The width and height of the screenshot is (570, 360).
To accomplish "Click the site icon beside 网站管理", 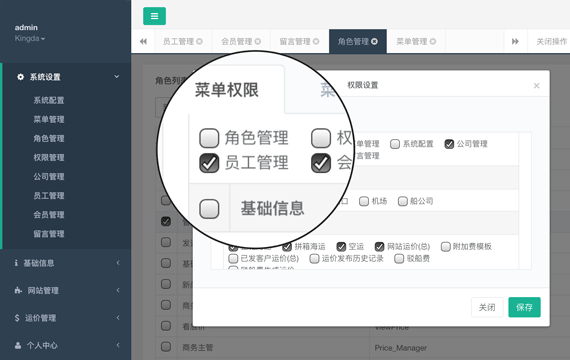I will pos(18,290).
